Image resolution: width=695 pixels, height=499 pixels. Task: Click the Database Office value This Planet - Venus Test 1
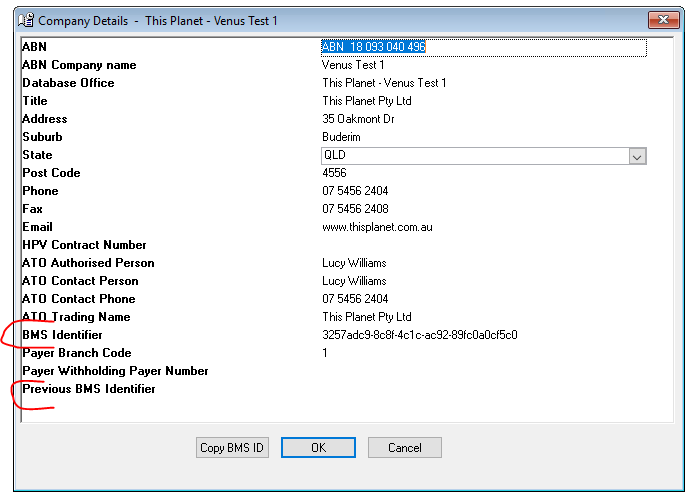384,83
